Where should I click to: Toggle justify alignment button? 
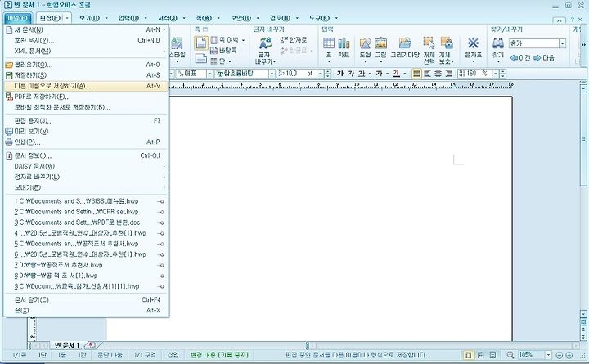[416, 74]
